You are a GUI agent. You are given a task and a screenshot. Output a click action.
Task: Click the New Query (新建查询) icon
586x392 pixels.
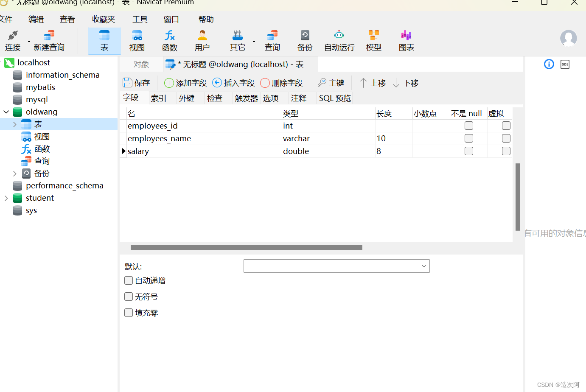[x=49, y=41]
